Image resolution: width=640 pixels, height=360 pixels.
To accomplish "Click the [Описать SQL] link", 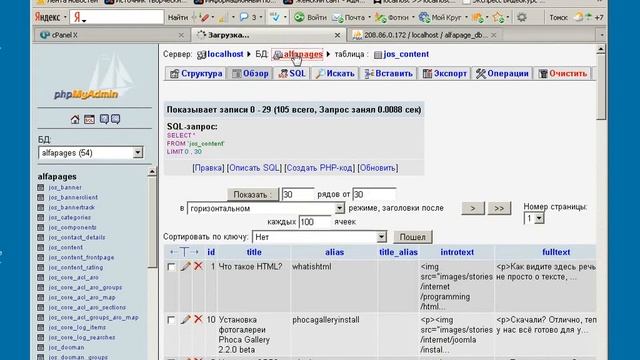I will (x=254, y=168).
